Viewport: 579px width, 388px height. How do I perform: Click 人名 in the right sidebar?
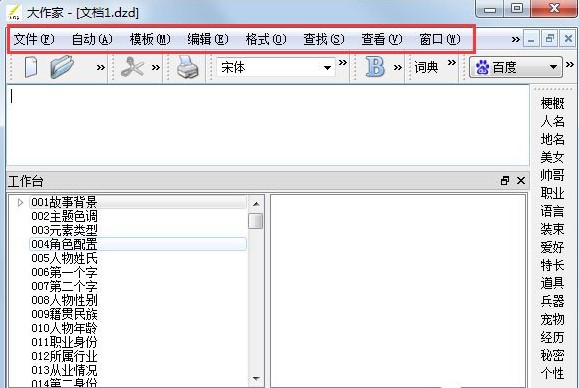(x=552, y=121)
